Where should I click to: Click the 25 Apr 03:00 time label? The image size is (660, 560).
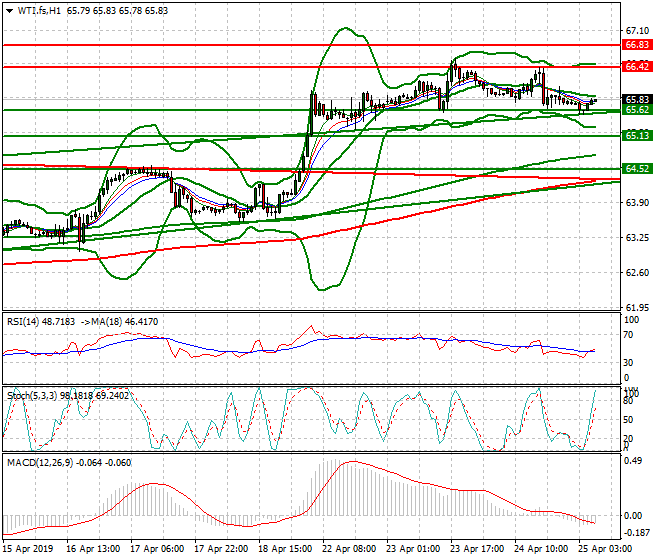(605, 549)
